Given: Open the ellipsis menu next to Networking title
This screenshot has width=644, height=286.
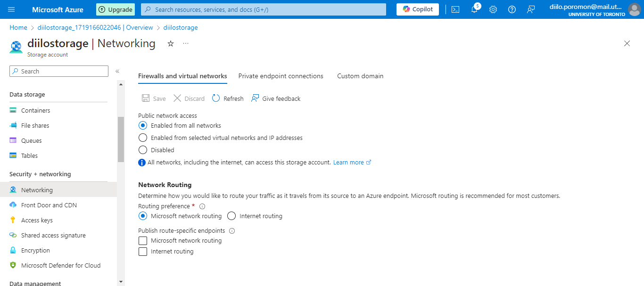Looking at the screenshot, I should tap(185, 43).
